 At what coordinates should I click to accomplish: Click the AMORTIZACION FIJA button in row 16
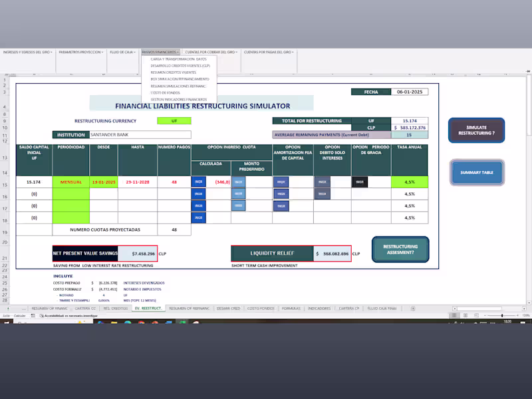281,194
